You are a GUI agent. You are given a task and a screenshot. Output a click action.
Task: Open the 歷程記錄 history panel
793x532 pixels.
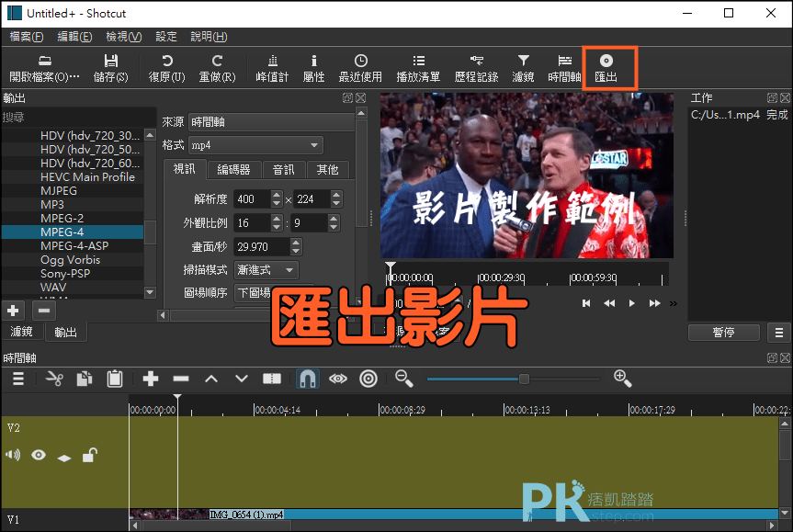coord(476,68)
